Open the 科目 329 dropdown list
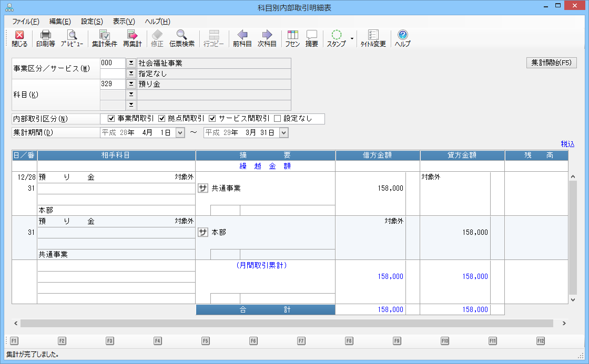The height and width of the screenshot is (364, 589). point(131,84)
